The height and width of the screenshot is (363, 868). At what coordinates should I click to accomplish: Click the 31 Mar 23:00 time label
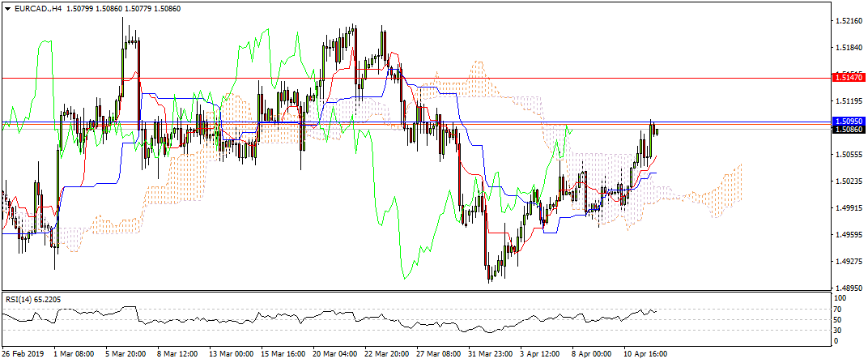[x=492, y=353]
